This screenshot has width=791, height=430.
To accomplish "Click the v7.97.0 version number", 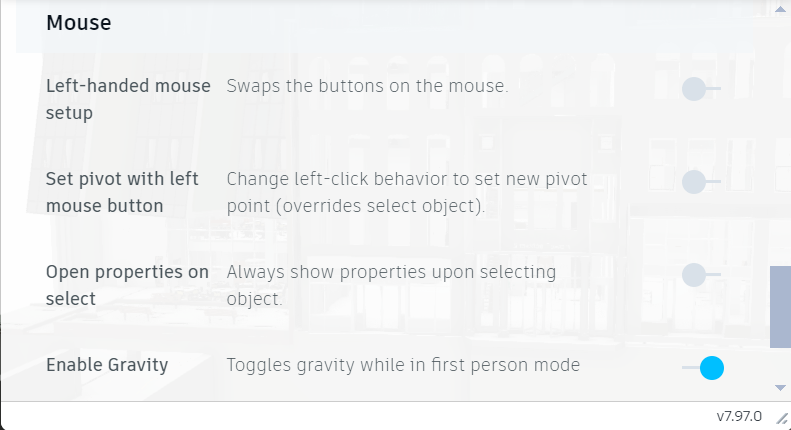I will tap(738, 416).
